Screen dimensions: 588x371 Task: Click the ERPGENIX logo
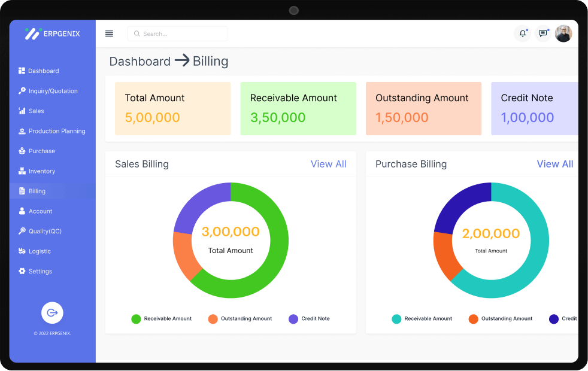tap(52, 34)
